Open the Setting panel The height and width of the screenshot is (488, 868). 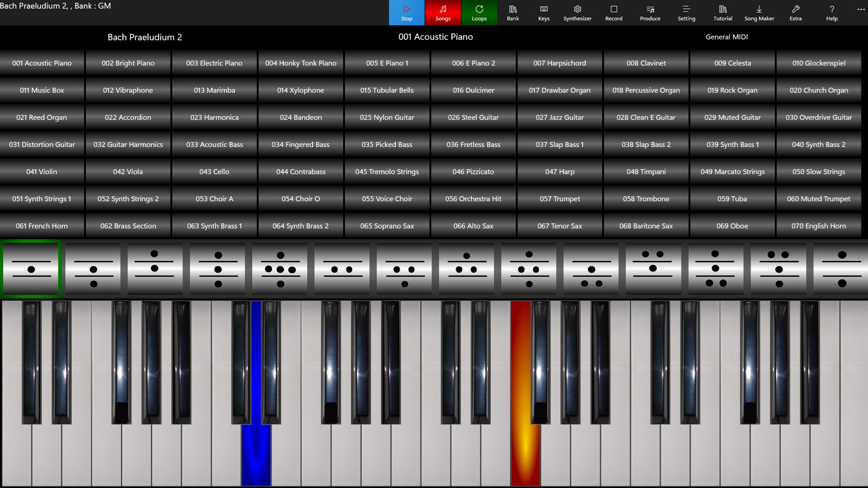coord(686,13)
